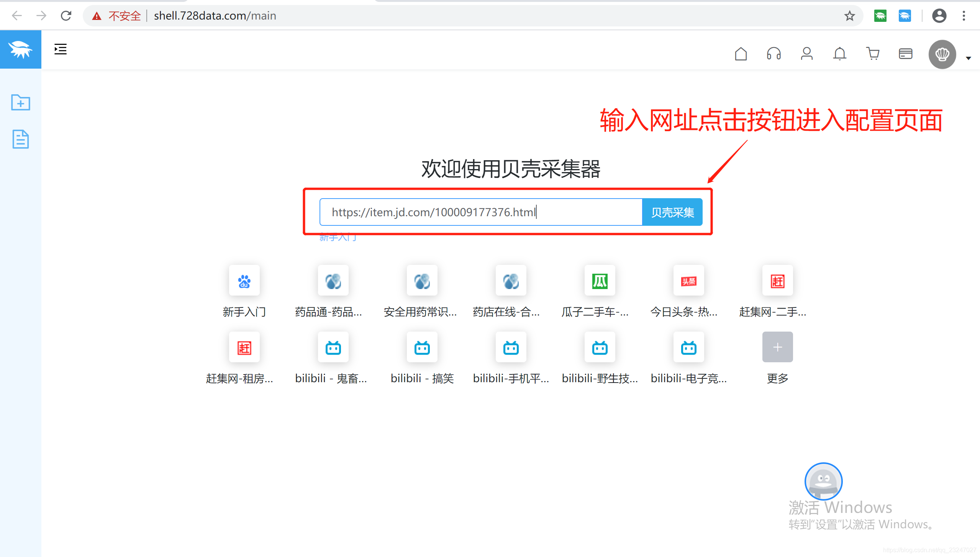Open the 药品通-药品 template icon
This screenshot has width=980, height=557.
[333, 281]
